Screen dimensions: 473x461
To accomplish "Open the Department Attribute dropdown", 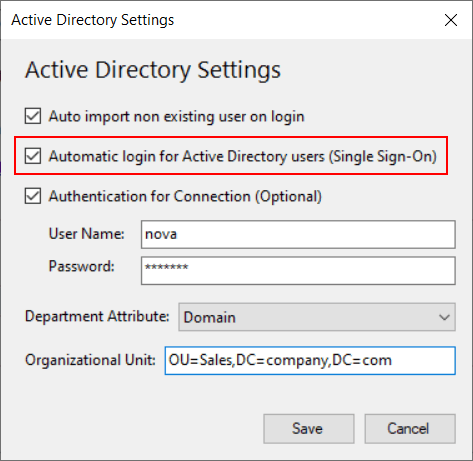I will click(x=317, y=317).
